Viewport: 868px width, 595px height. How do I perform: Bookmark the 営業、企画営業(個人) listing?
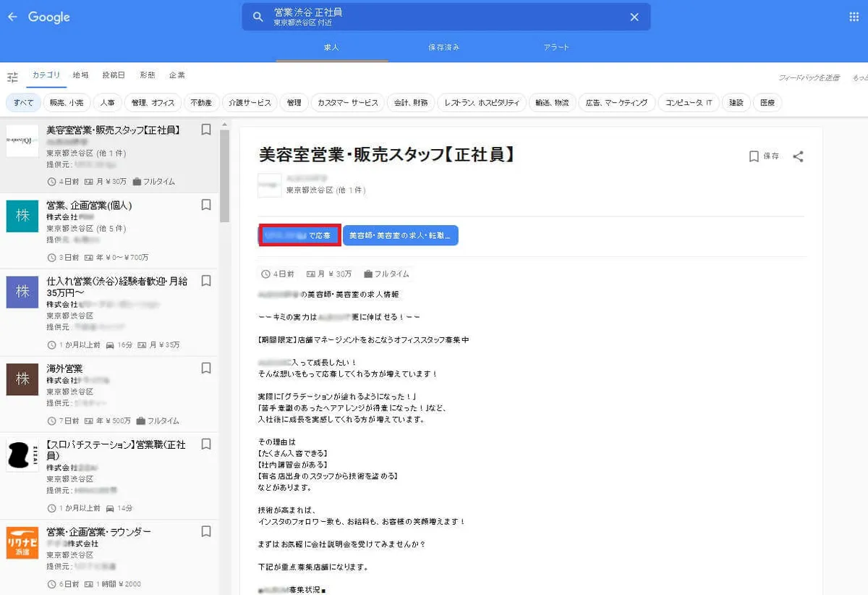click(x=206, y=206)
